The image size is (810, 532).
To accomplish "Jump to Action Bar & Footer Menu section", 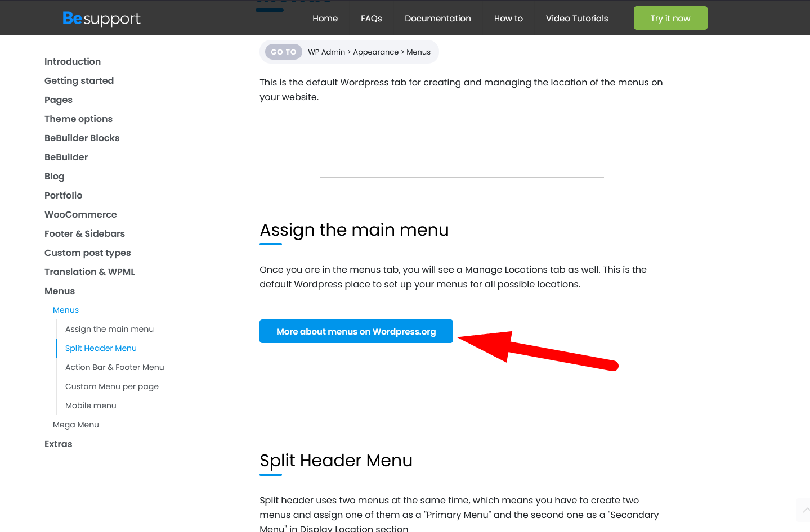I will click(x=115, y=367).
